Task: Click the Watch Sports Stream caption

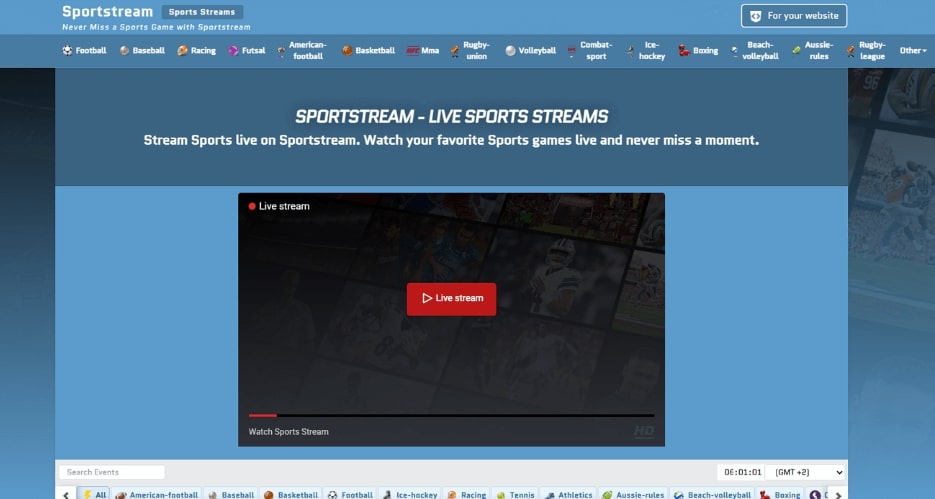Action: 289,432
